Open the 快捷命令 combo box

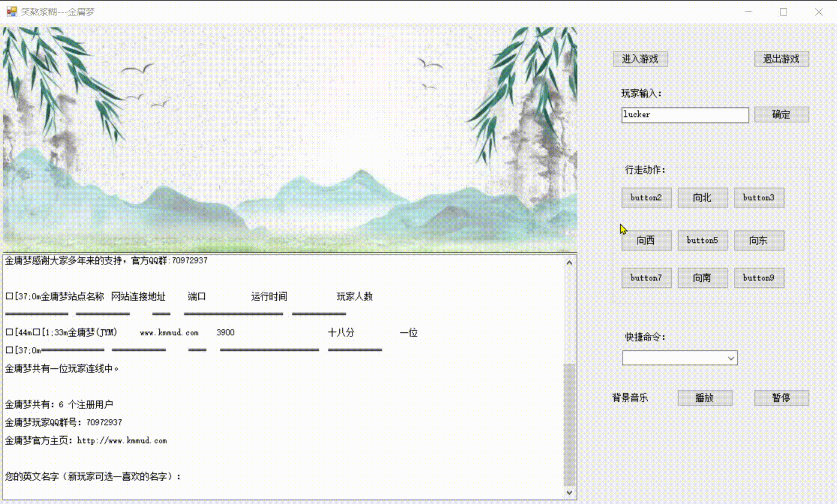(x=680, y=358)
